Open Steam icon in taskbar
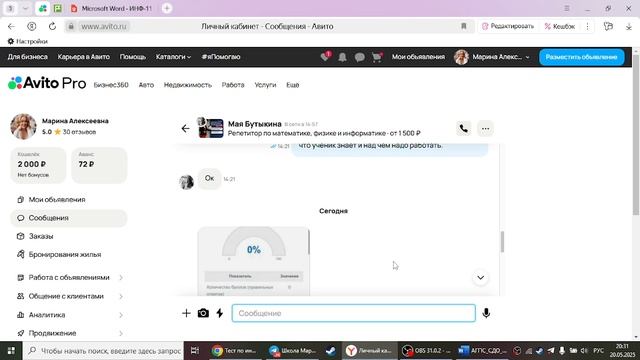 click(331, 351)
